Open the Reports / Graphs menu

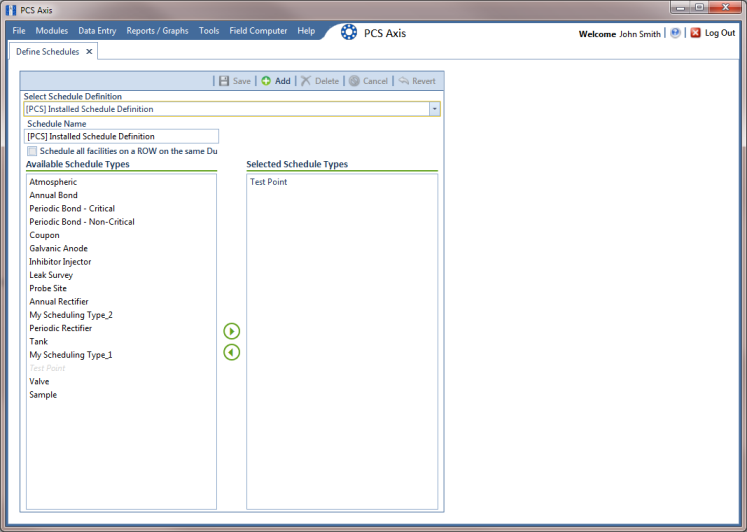coord(157,30)
